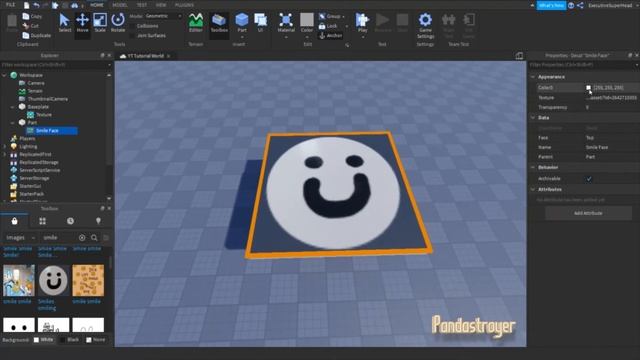Switch to the MODEL ribbon tab
This screenshot has width=640, height=360.
[120, 5]
